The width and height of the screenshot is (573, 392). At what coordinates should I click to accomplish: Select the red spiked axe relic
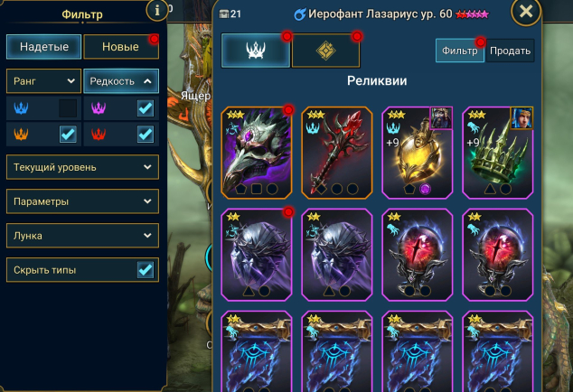(x=337, y=153)
